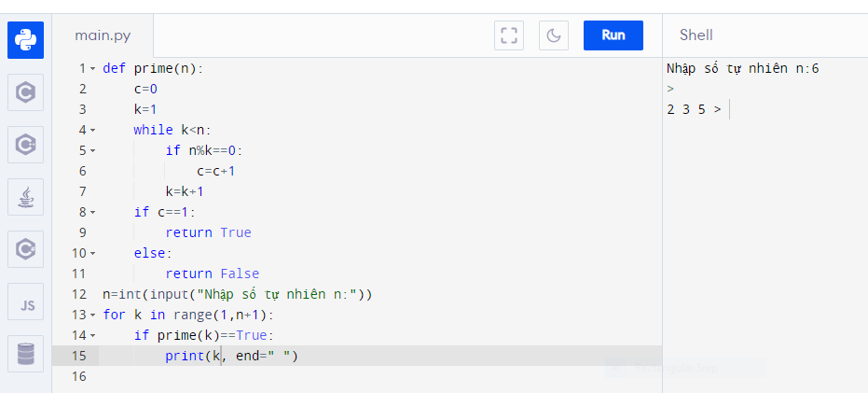Collapse the for loop on line 13

[x=93, y=316]
